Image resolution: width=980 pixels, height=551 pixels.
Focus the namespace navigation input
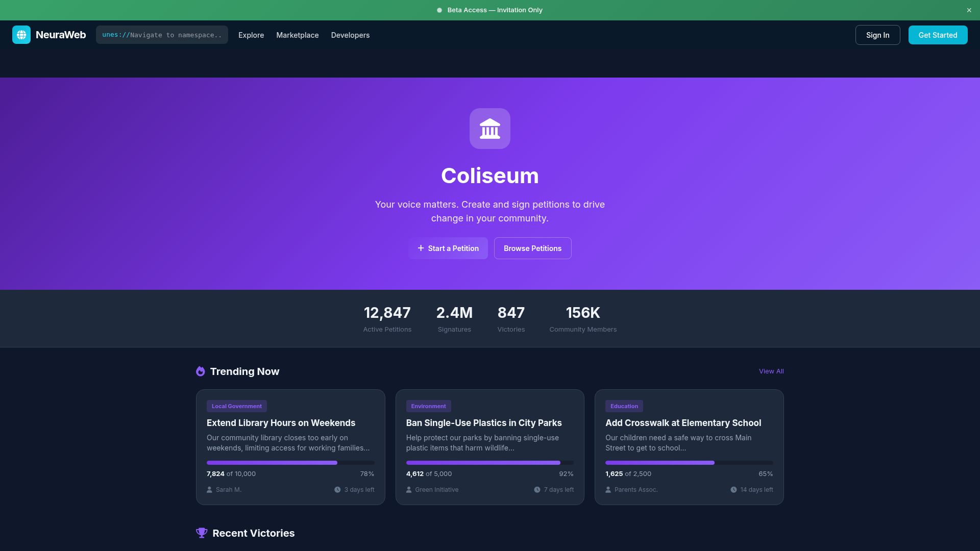(x=162, y=35)
